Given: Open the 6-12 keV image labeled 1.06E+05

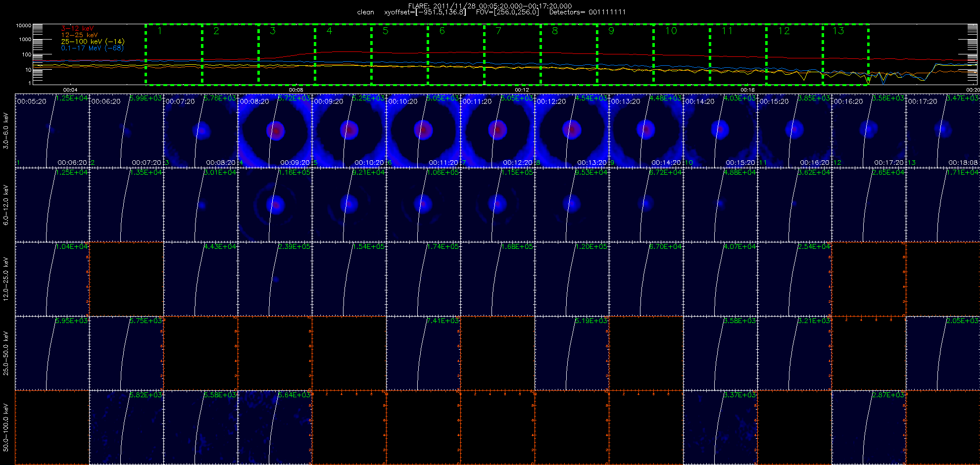Looking at the screenshot, I should 423,205.
